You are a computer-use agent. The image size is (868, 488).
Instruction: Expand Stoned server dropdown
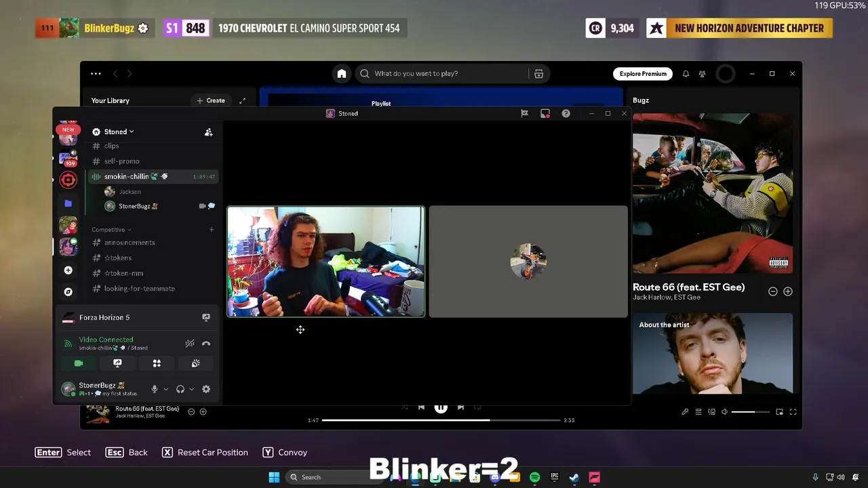(x=119, y=131)
